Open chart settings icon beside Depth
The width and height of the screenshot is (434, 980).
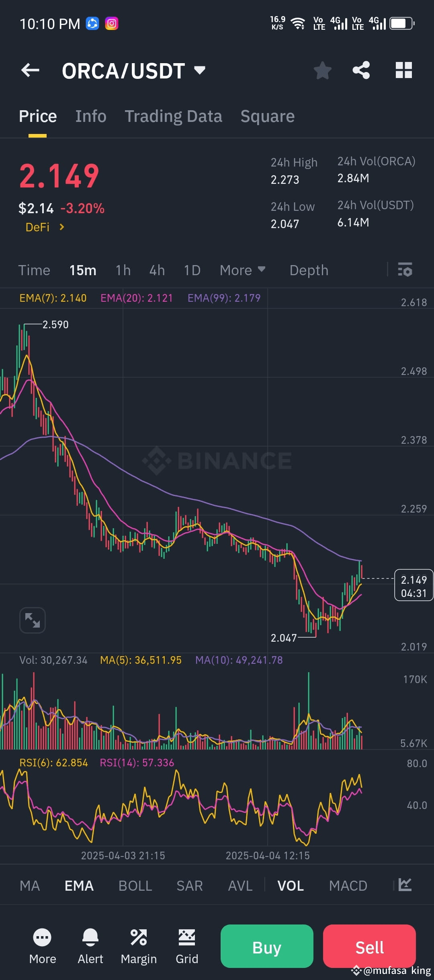pos(405,270)
